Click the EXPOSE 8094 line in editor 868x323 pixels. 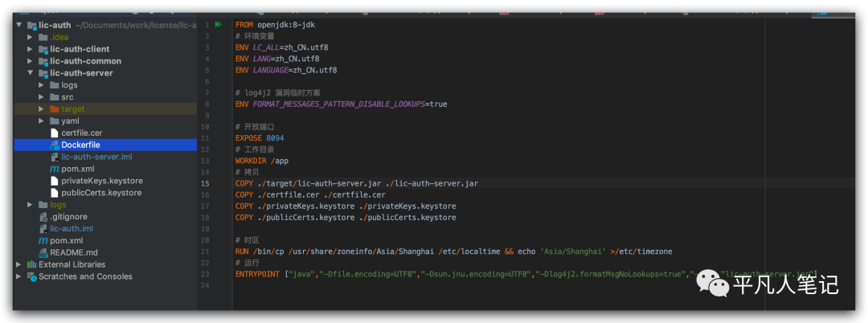coord(259,138)
